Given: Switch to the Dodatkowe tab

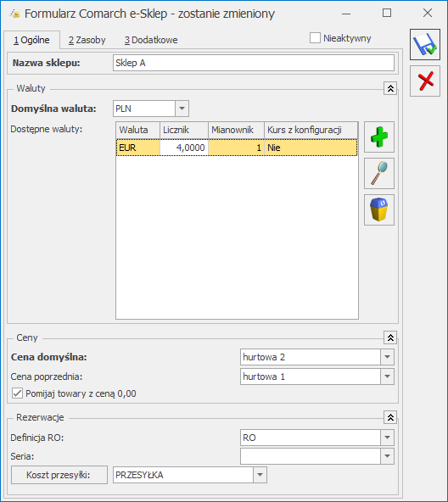Looking at the screenshot, I should [x=151, y=40].
